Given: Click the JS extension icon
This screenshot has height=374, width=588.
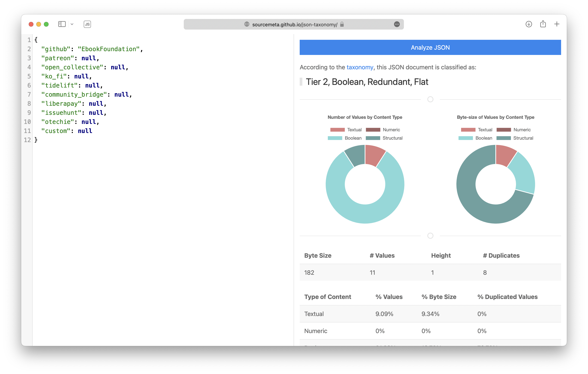Looking at the screenshot, I should click(x=87, y=24).
